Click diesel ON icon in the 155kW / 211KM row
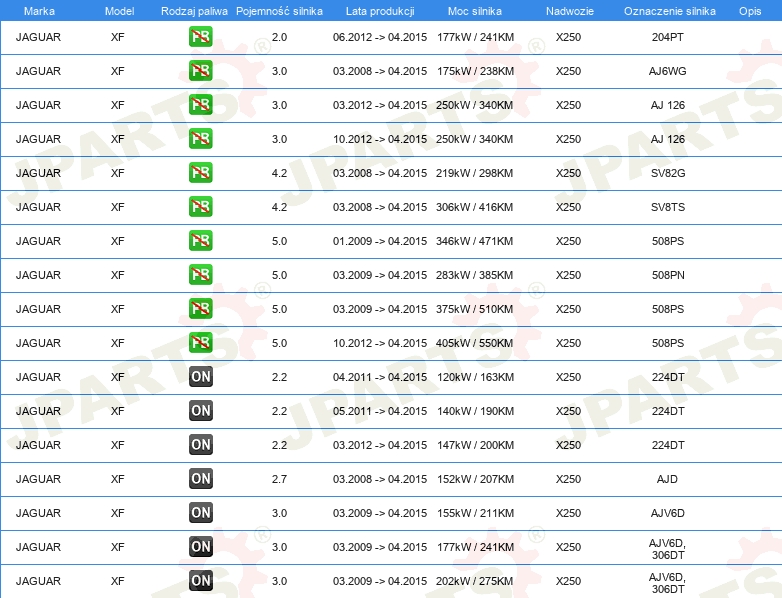Image resolution: width=782 pixels, height=598 pixels. (200, 512)
